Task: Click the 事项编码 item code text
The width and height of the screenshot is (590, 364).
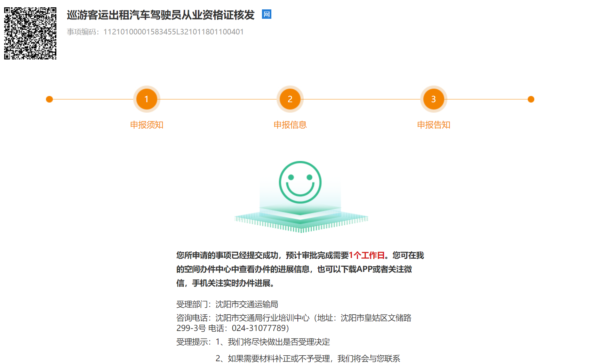Action: (x=155, y=32)
